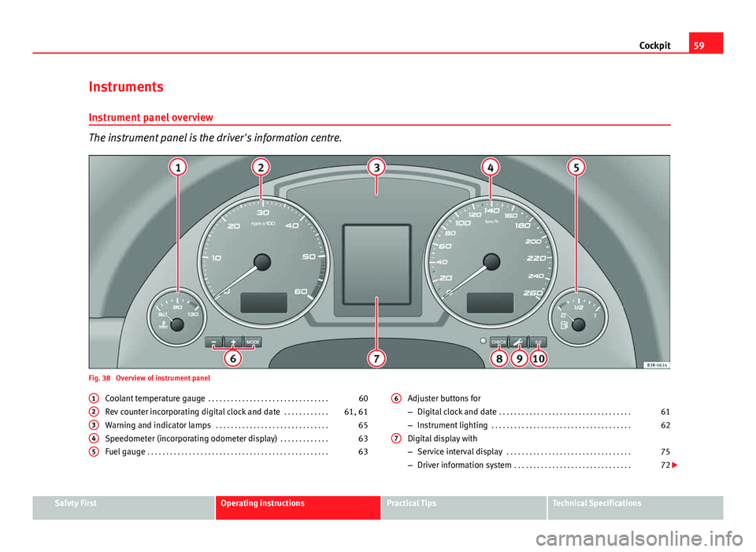Open the Practical Tips tab
The height and width of the screenshot is (552, 756).
pyautogui.click(x=464, y=508)
